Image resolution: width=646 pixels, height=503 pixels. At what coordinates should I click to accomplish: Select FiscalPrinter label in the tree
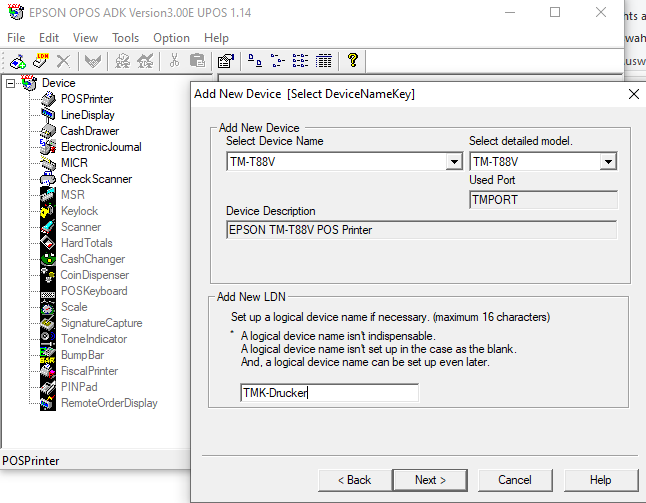pyautogui.click(x=89, y=371)
